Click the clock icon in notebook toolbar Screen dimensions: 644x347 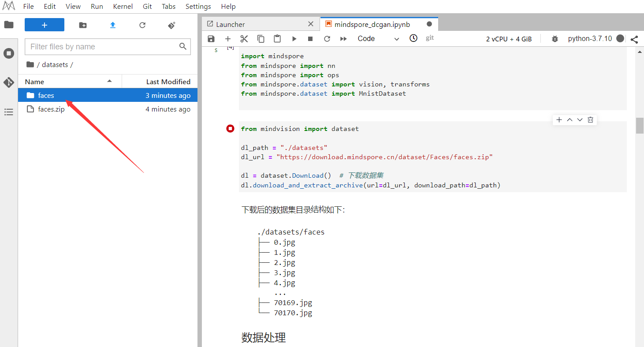tap(413, 38)
